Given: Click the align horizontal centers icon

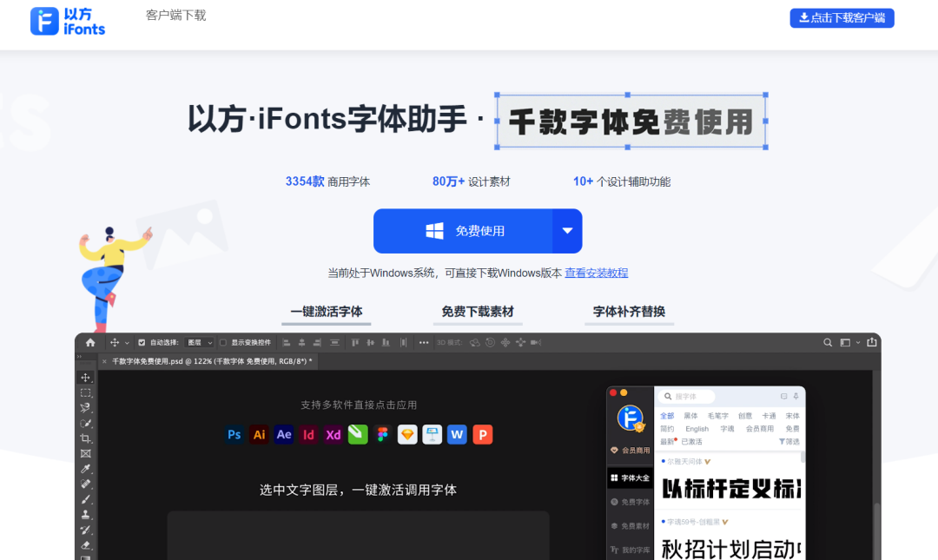Looking at the screenshot, I should coord(301,343).
